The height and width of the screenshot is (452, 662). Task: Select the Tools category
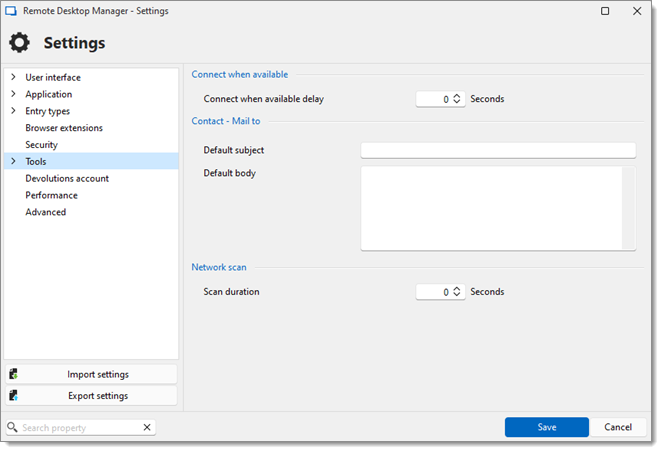(x=91, y=161)
